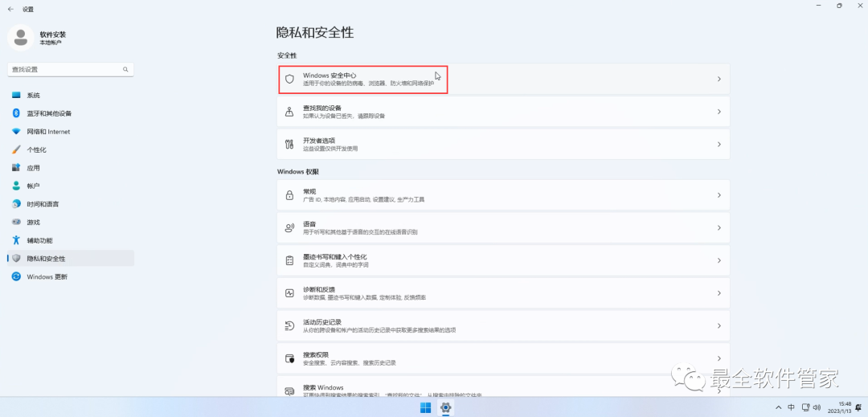Show hidden tray icons arrow
The image size is (868, 417).
(778, 407)
